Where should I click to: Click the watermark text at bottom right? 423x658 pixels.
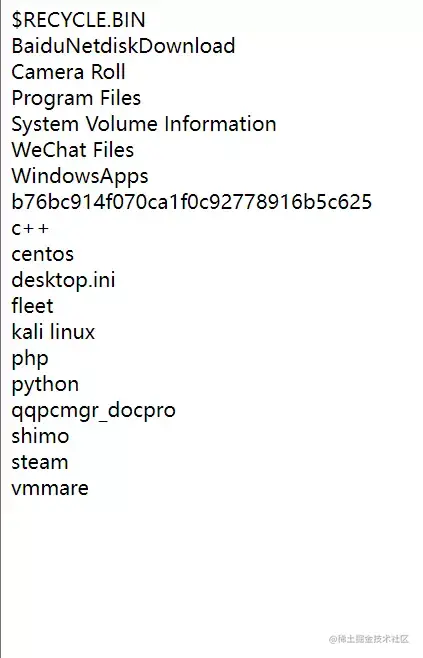[369, 639]
